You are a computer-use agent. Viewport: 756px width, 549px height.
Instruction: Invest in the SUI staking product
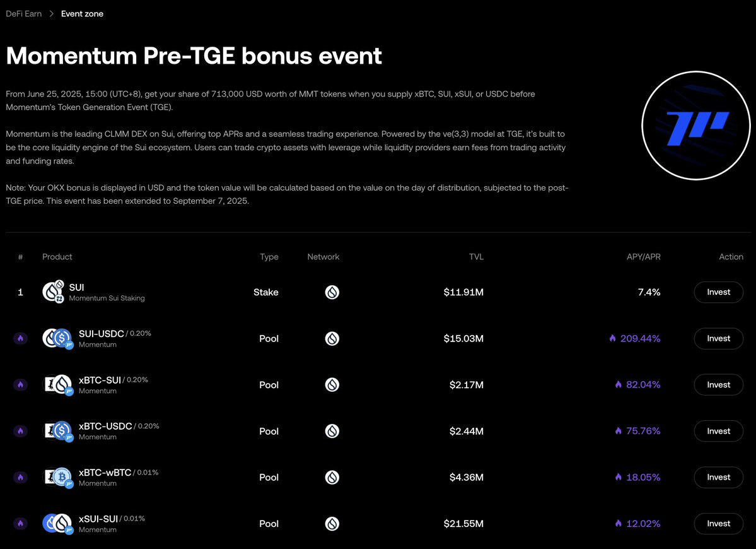[x=718, y=292]
